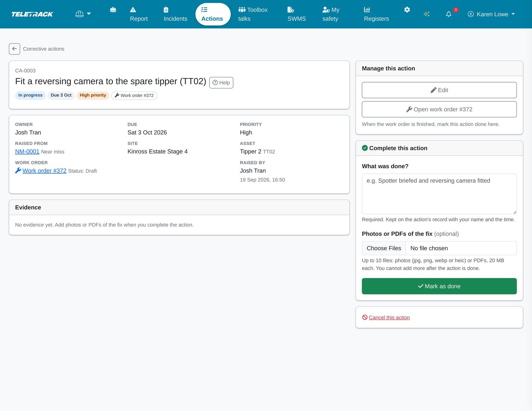Open the site selector hard hat dropdown
This screenshot has height=411, width=532.
pos(83,14)
